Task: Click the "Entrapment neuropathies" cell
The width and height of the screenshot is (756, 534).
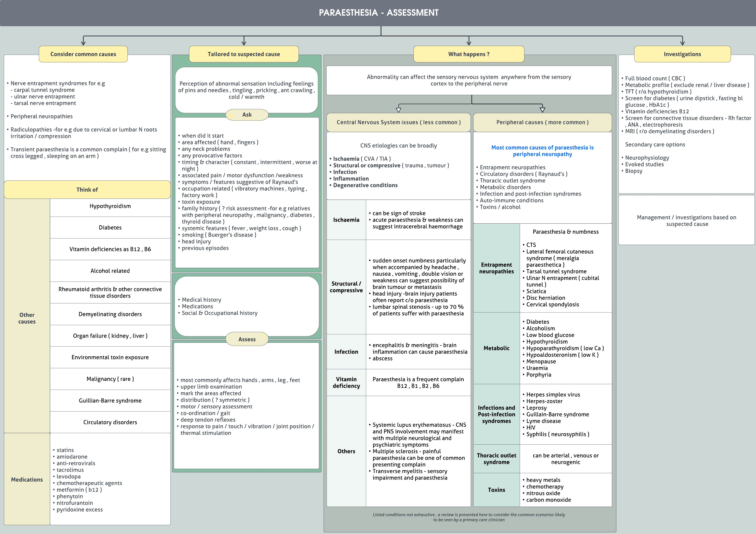Action: (x=497, y=268)
